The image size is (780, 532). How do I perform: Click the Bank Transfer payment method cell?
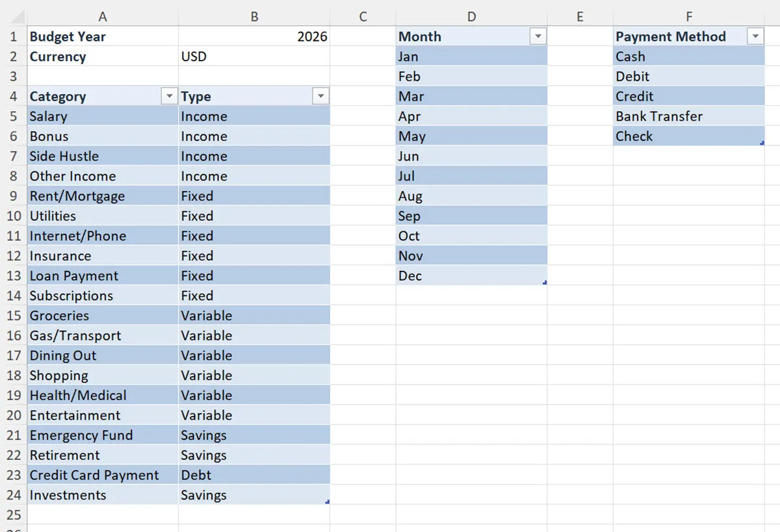(x=669, y=116)
